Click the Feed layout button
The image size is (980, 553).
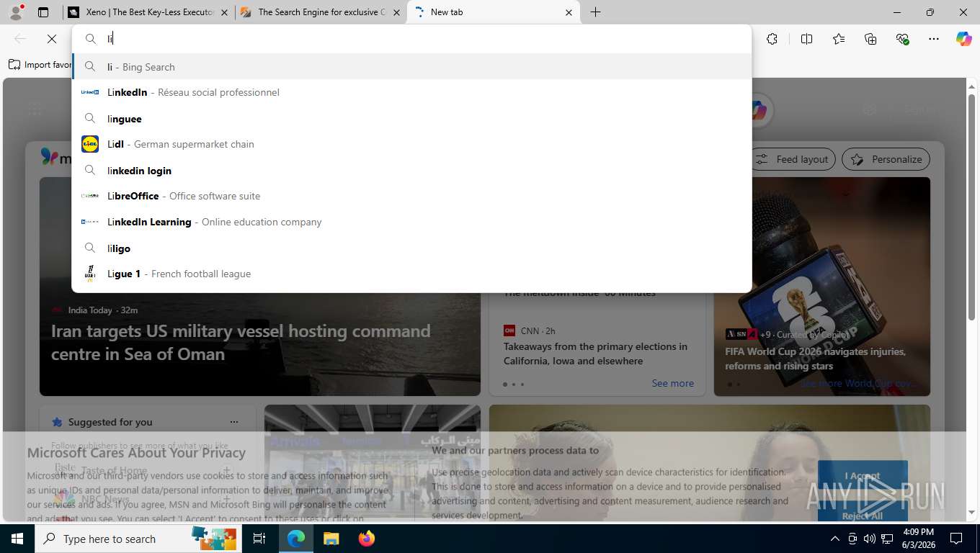click(x=793, y=159)
